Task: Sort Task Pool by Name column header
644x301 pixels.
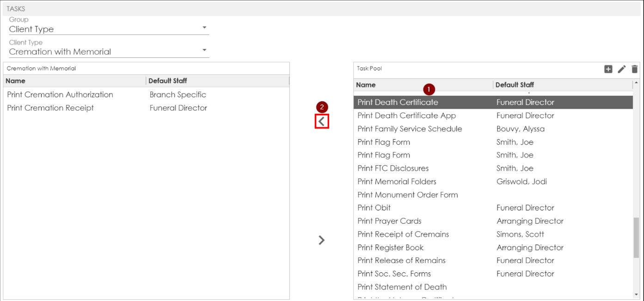Action: point(366,85)
